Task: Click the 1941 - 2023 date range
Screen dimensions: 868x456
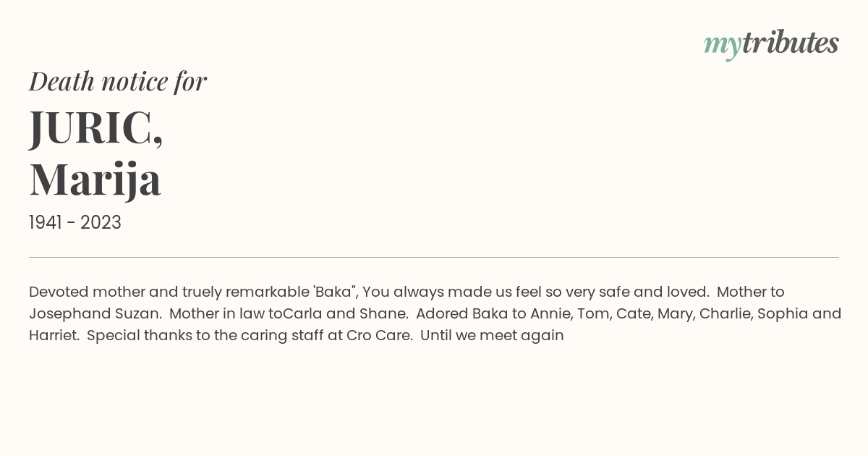Action: [x=75, y=222]
